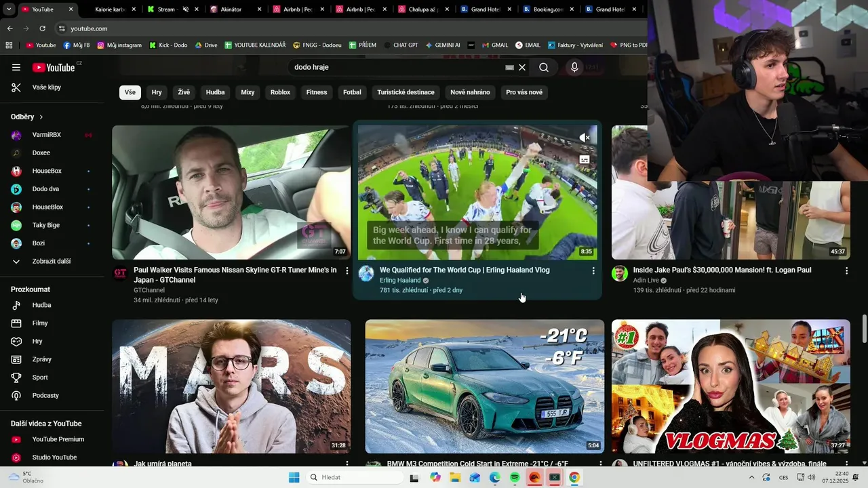Clear the search text with the X

522,67
